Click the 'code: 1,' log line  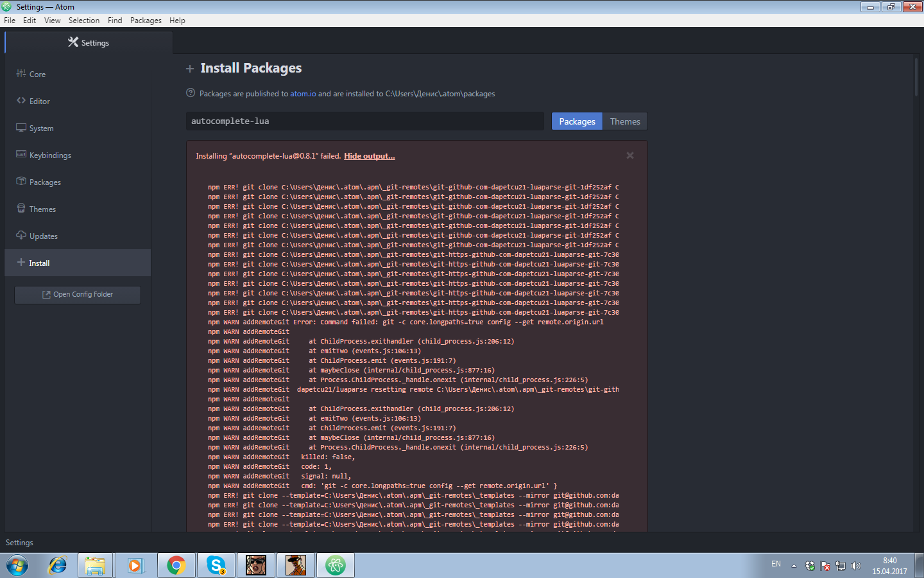click(x=269, y=467)
